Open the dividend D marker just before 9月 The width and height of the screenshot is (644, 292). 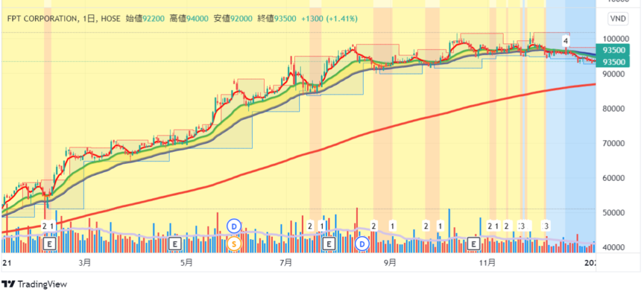pos(362,244)
